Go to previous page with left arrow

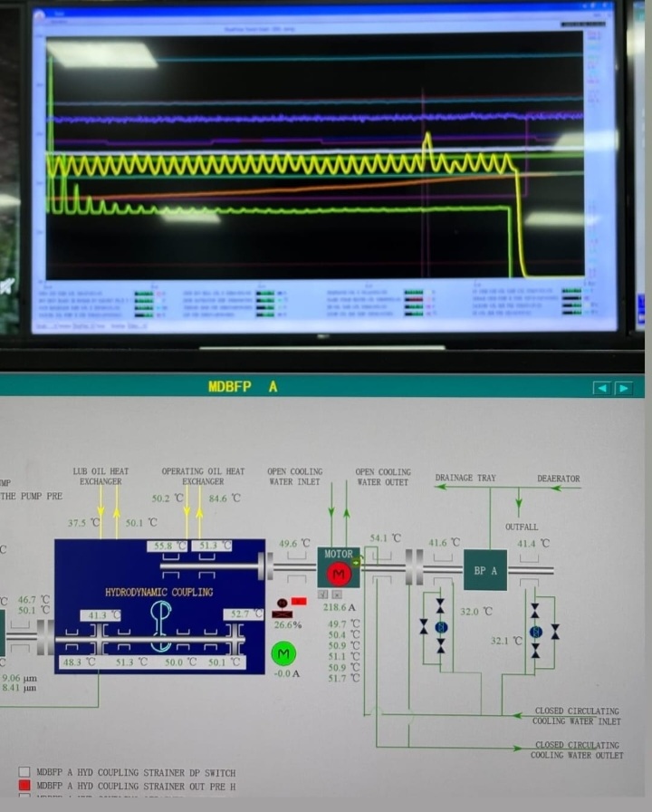(x=602, y=388)
